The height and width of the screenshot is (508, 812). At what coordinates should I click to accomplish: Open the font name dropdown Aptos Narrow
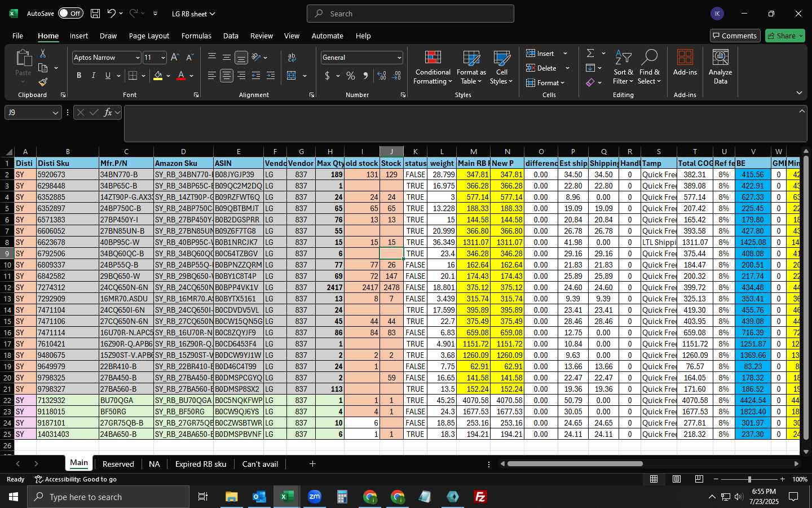(137, 58)
